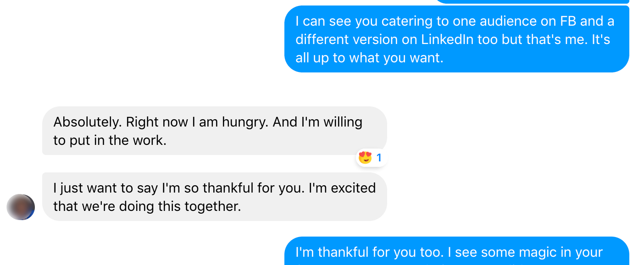
Task: Select the "I just want to say" message bubble
Action: tap(214, 197)
